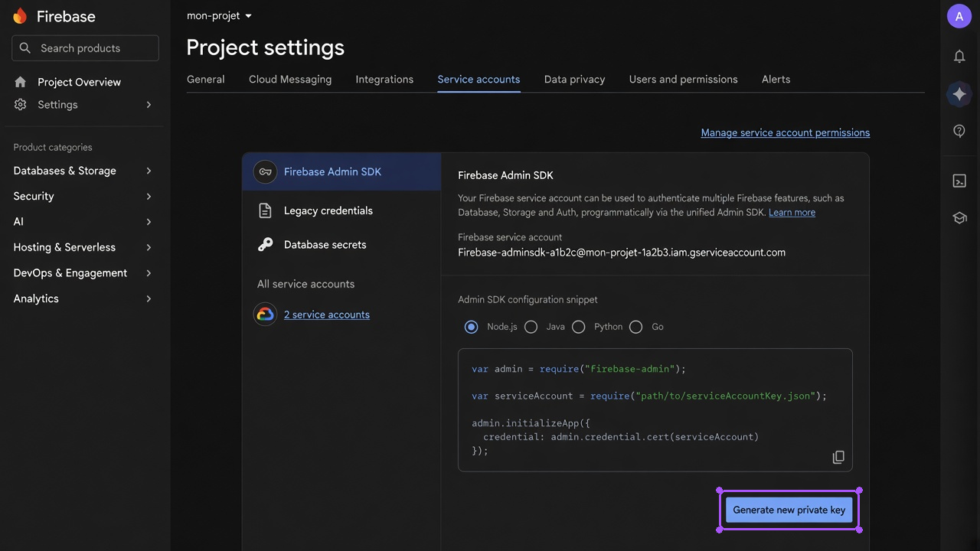Open the mon-projet project dropdown
980x551 pixels.
220,16
